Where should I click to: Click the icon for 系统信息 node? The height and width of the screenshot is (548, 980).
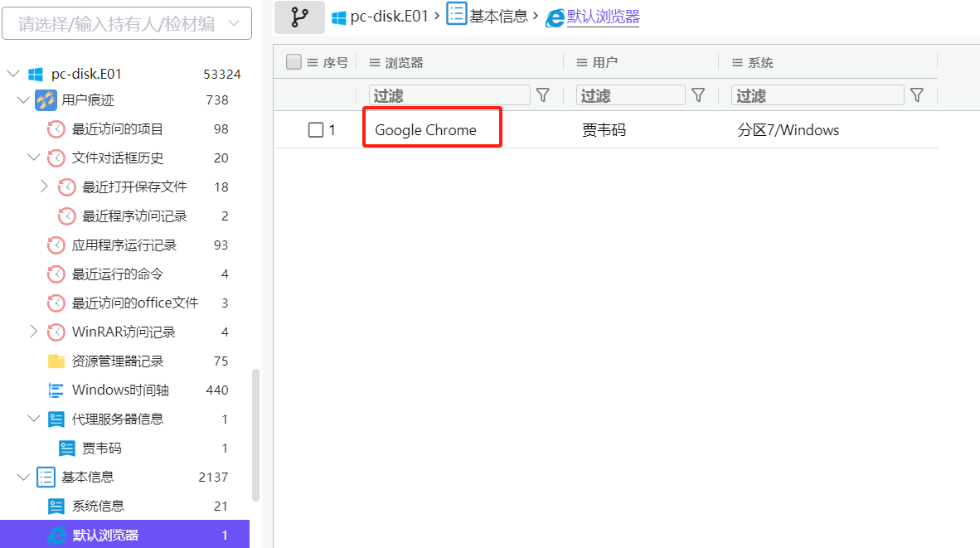click(x=56, y=507)
